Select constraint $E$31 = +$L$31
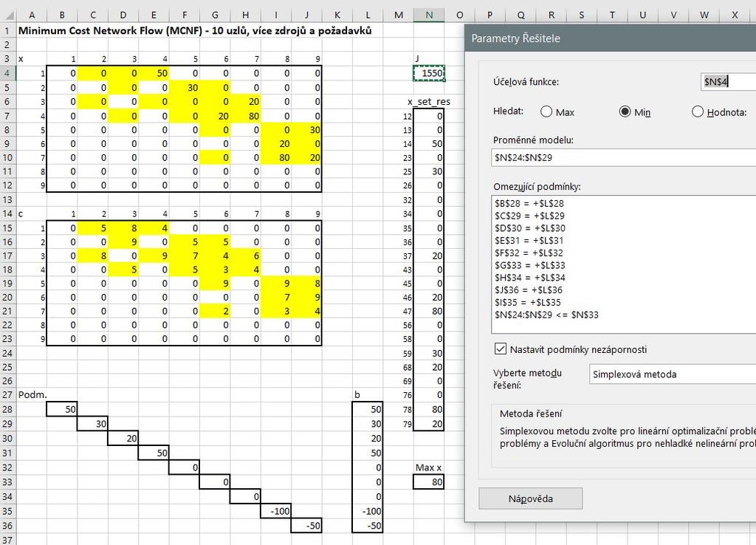The height and width of the screenshot is (545, 756). pos(529,240)
